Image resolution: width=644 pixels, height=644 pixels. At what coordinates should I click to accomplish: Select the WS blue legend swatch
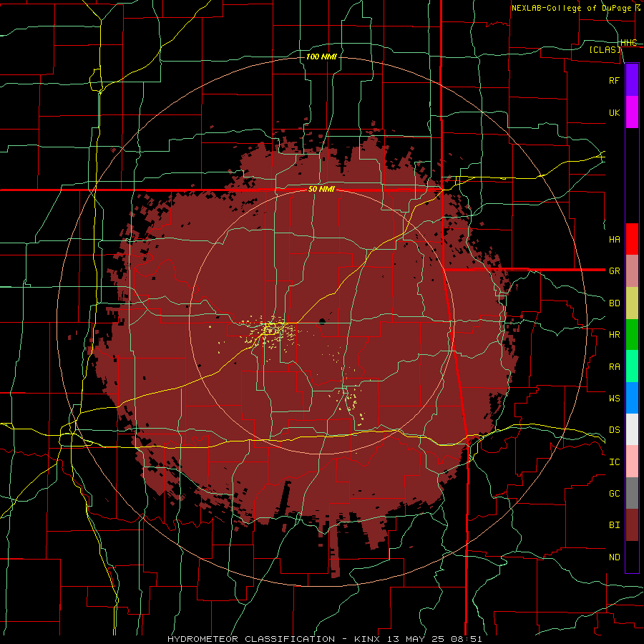(x=632, y=398)
